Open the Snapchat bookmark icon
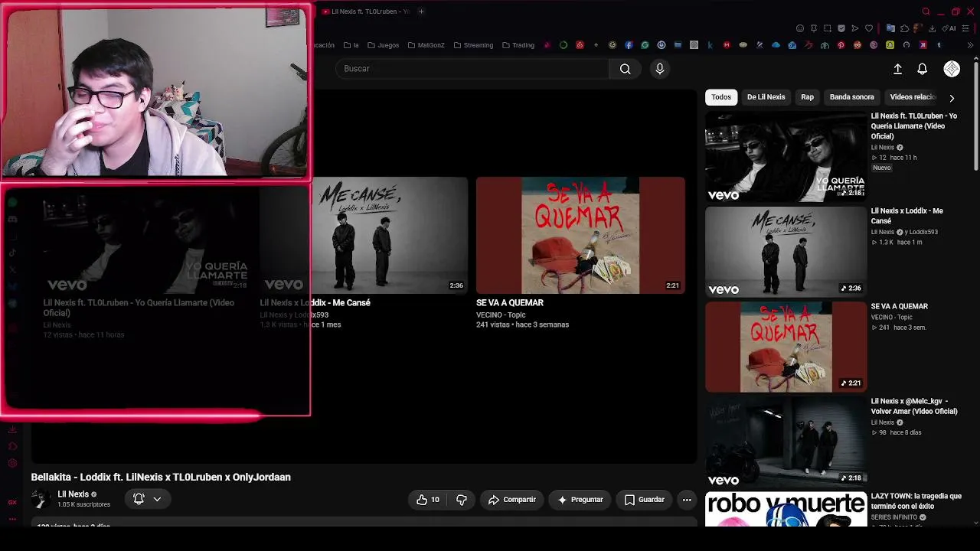The width and height of the screenshot is (980, 551). point(890,45)
